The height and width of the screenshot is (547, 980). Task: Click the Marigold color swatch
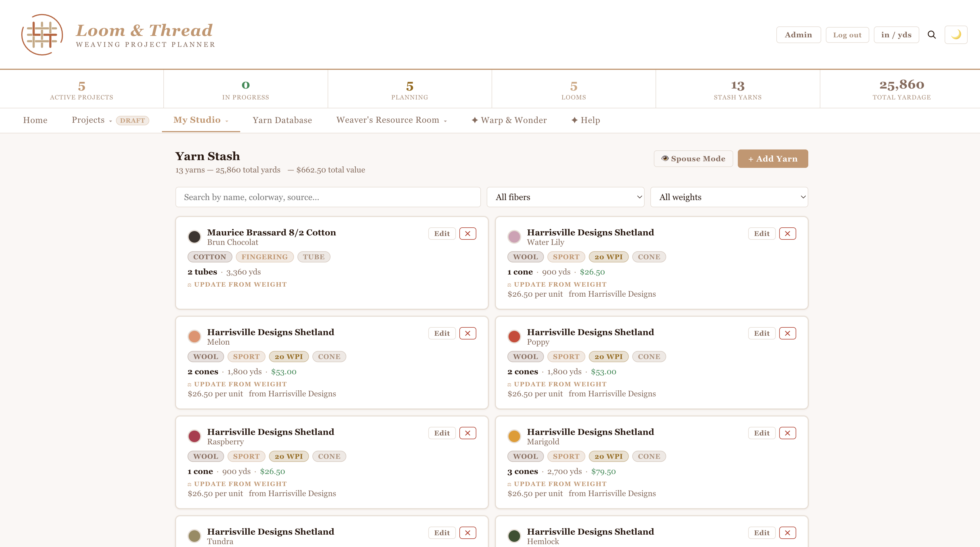click(514, 436)
